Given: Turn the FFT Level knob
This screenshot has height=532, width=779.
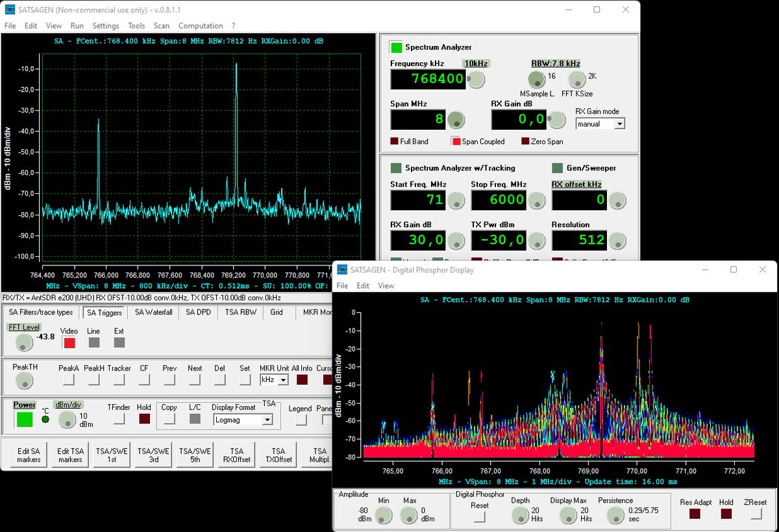Looking at the screenshot, I should pos(24,343).
